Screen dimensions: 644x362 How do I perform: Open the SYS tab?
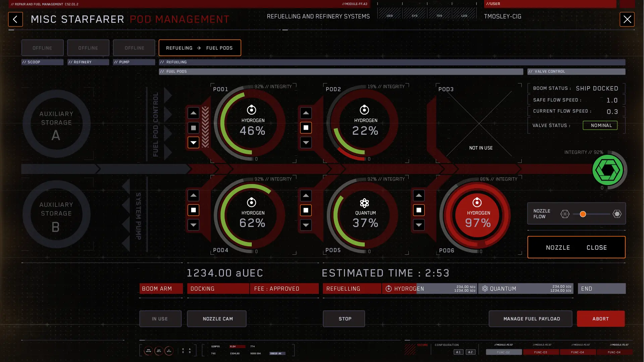coord(414,13)
